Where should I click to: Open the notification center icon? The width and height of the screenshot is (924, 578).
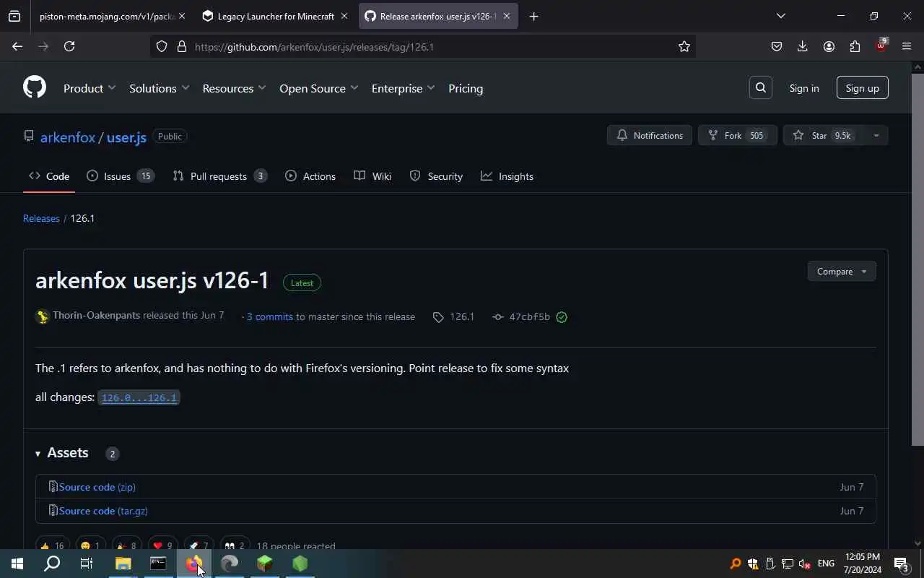pos(901,564)
